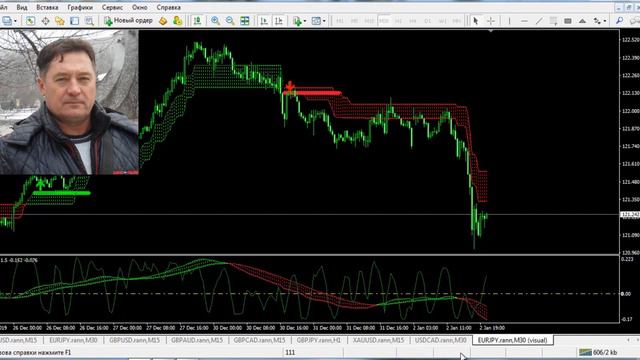Open the search magnifier icon
Viewport: 640px width, 360px height.
click(x=620, y=21)
